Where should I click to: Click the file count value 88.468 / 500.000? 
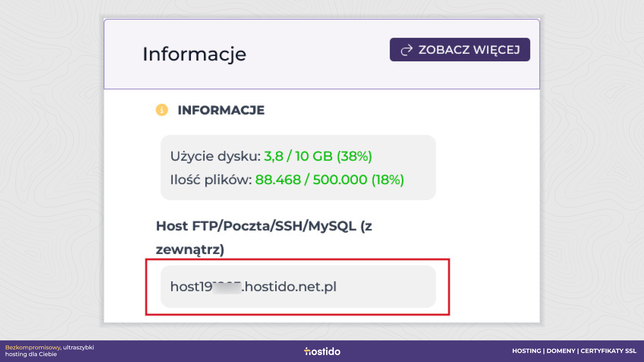coord(311,180)
